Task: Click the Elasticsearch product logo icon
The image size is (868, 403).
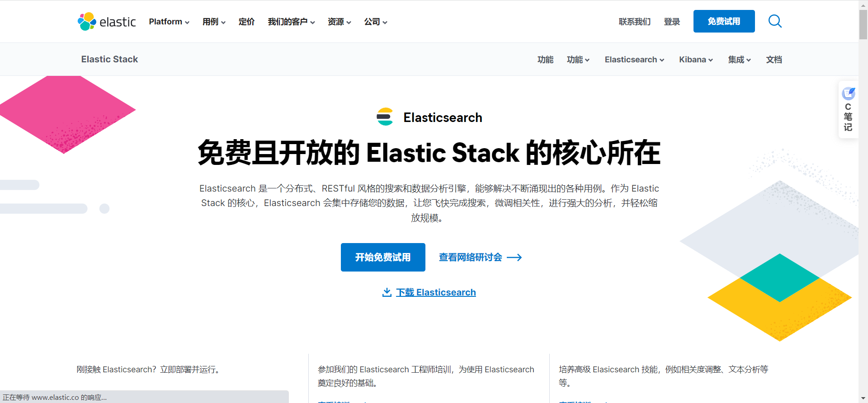Action: pyautogui.click(x=385, y=117)
